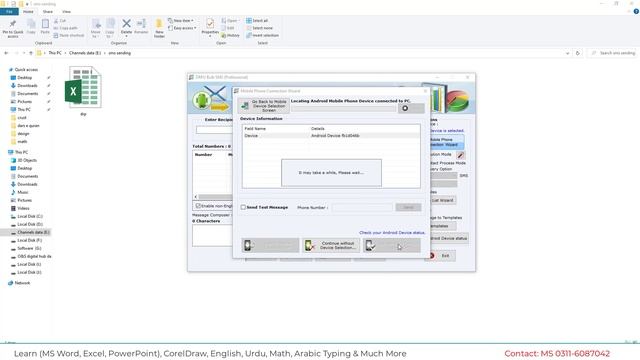Select Software (G:) in the navigation pane
Image resolution: width=640 pixels, height=360 pixels.
click(29, 248)
